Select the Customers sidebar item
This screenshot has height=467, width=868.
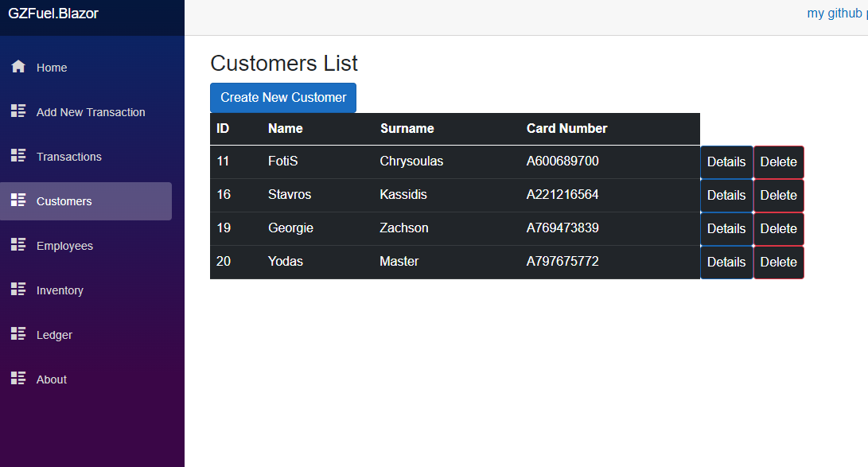pyautogui.click(x=86, y=201)
